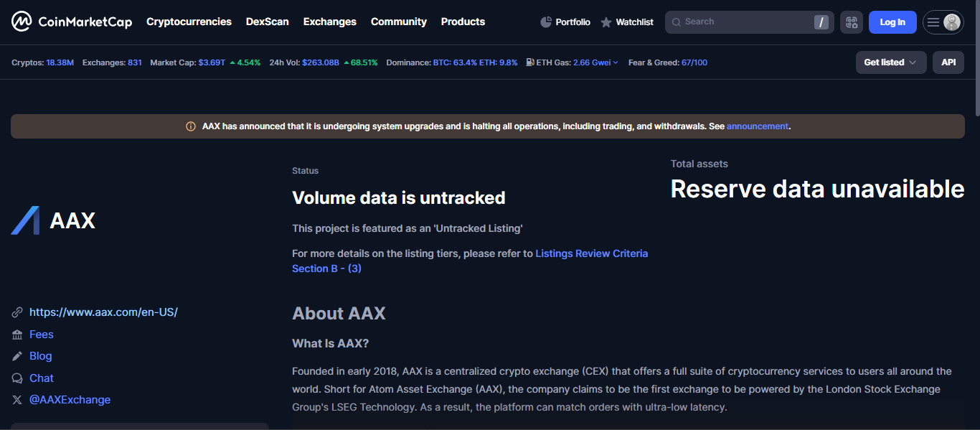Open the hamburger menu icon
The width and height of the screenshot is (980, 430).
coord(933,22)
